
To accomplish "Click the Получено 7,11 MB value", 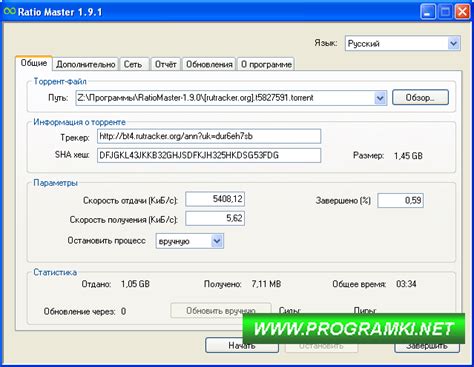I will tap(266, 284).
